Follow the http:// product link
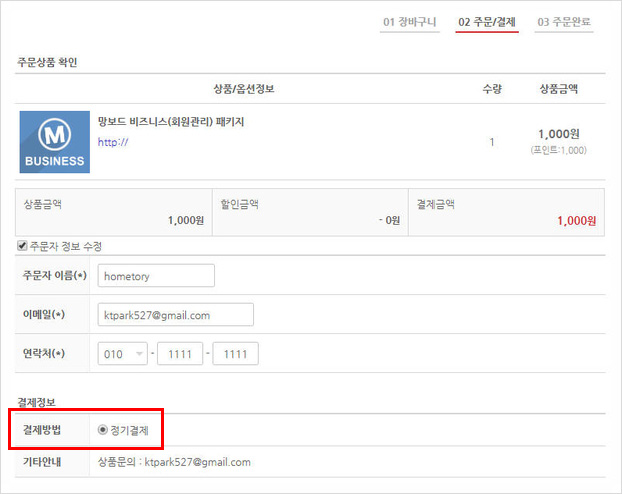The image size is (622, 494). coord(113,142)
